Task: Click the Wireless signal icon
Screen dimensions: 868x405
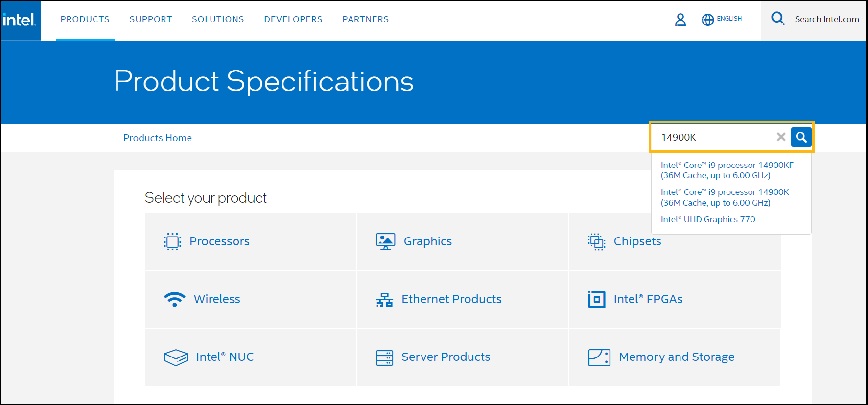Action: pos(174,299)
